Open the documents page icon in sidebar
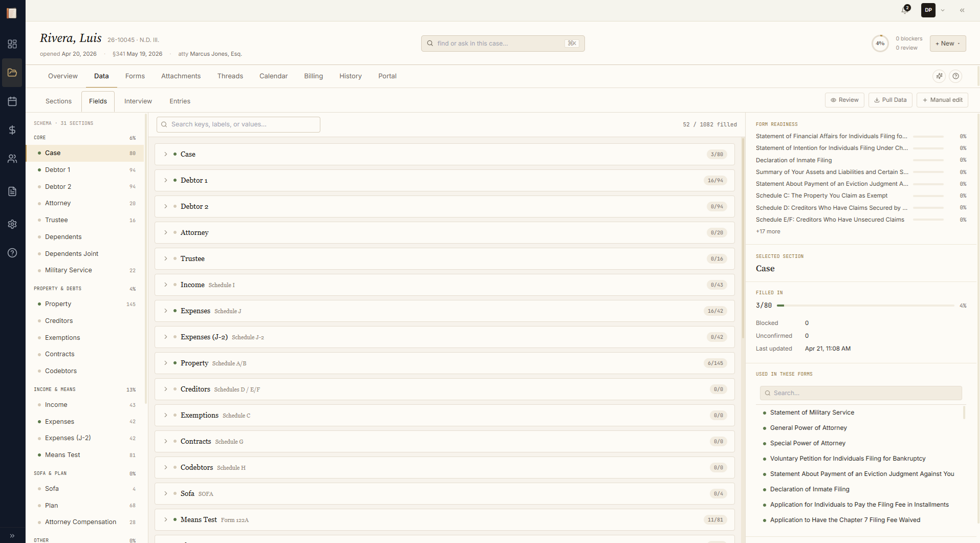The image size is (980, 543). (12, 191)
